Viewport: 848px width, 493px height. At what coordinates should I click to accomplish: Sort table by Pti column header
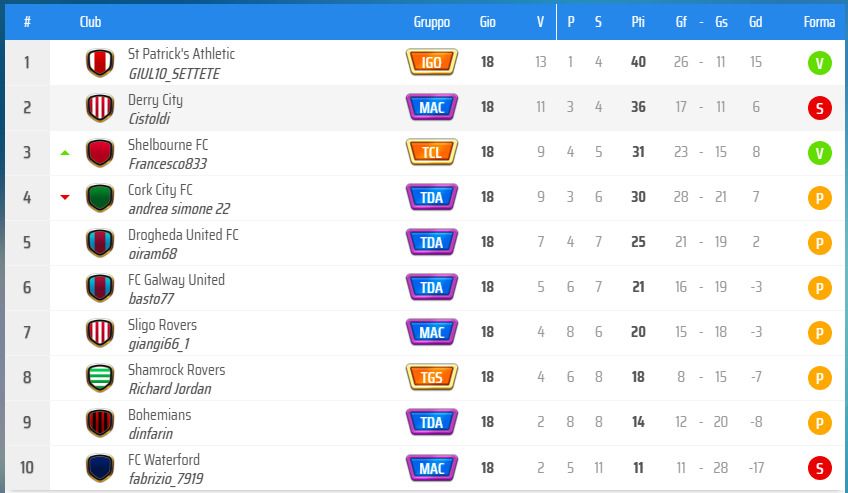click(x=638, y=22)
